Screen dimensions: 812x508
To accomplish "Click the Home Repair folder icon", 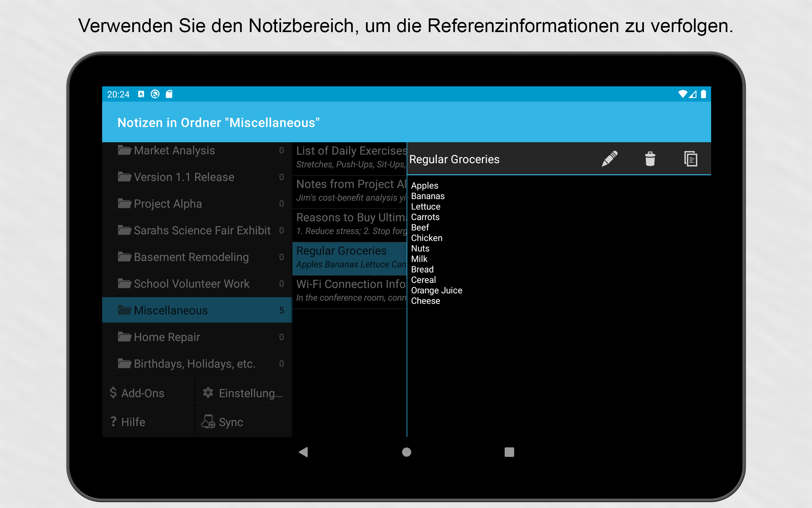I will pyautogui.click(x=124, y=336).
